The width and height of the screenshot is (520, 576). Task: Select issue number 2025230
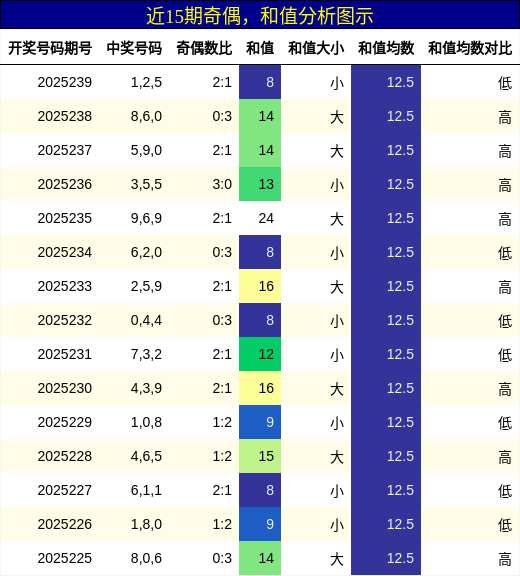coord(65,388)
